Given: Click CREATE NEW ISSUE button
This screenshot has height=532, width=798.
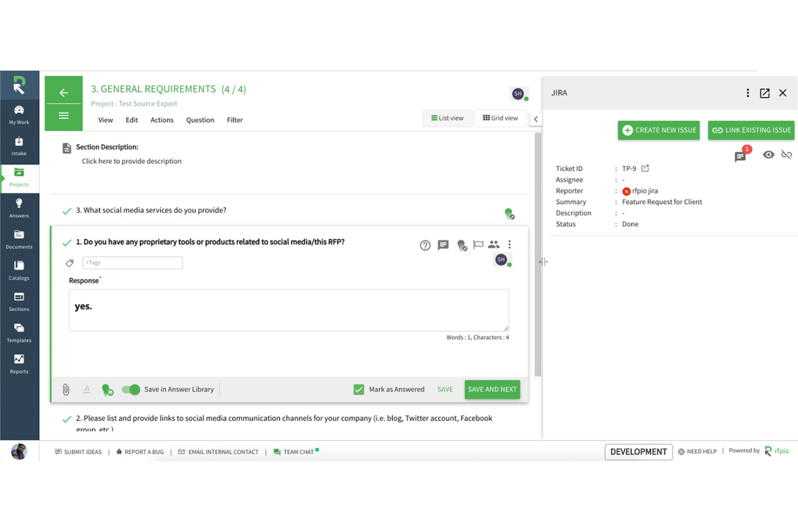Looking at the screenshot, I should 659,130.
